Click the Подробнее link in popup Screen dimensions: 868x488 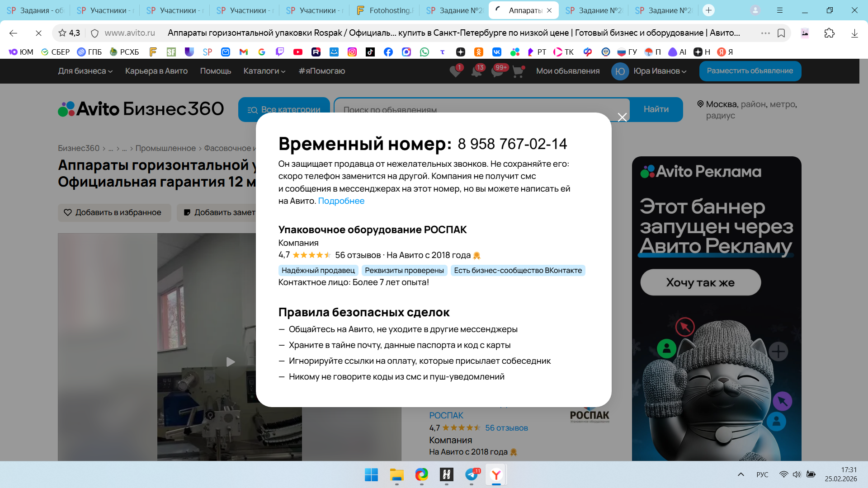[341, 201]
